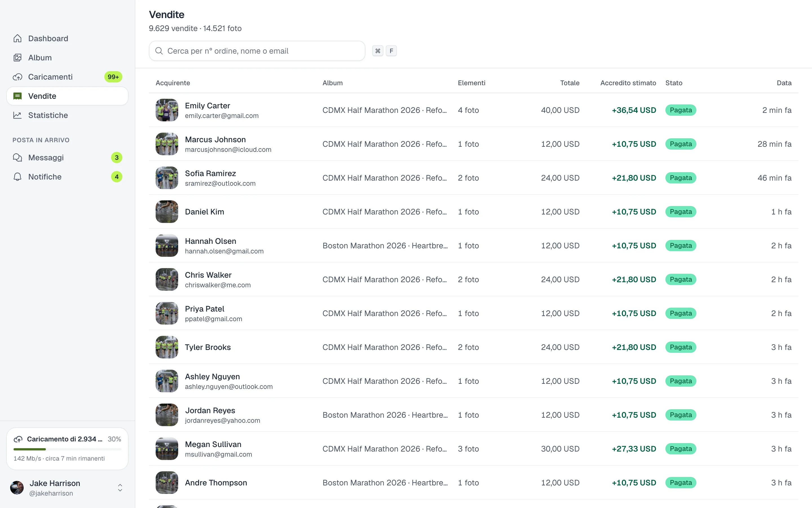Click Pagata status in Marcus Johnson's row

(681, 144)
